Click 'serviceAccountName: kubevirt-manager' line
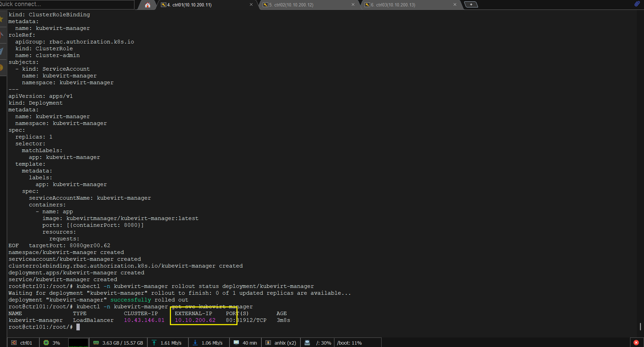The image size is (644, 347). [x=90, y=198]
